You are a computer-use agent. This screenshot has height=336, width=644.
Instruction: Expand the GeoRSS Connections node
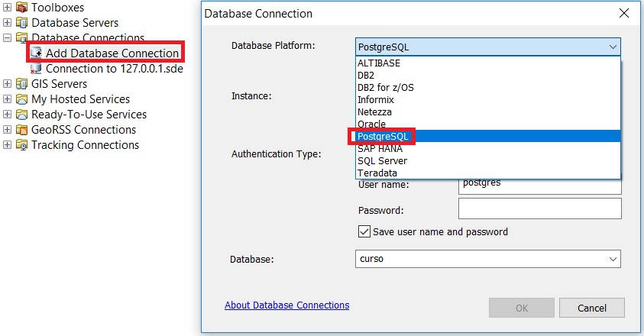pyautogui.click(x=7, y=130)
